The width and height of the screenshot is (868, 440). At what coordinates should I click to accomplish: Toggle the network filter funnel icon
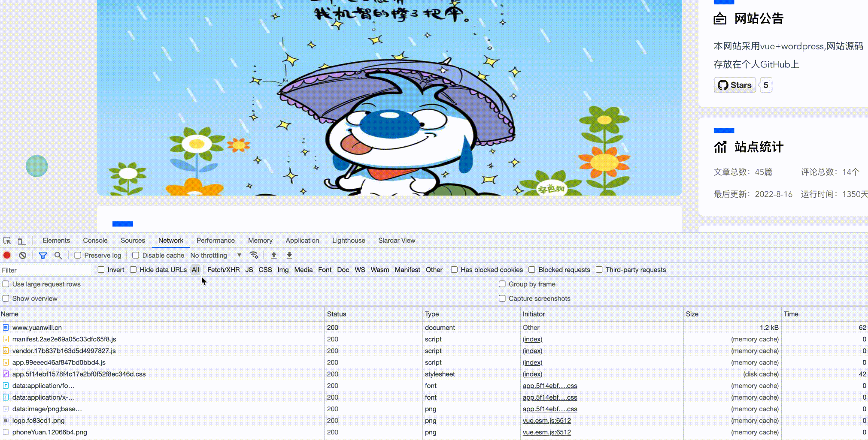pyautogui.click(x=43, y=255)
